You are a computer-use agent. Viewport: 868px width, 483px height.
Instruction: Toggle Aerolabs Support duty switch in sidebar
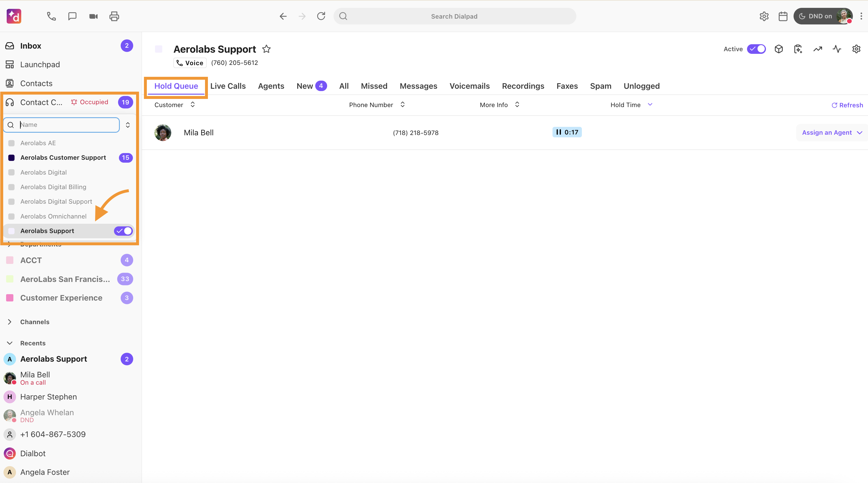123,231
